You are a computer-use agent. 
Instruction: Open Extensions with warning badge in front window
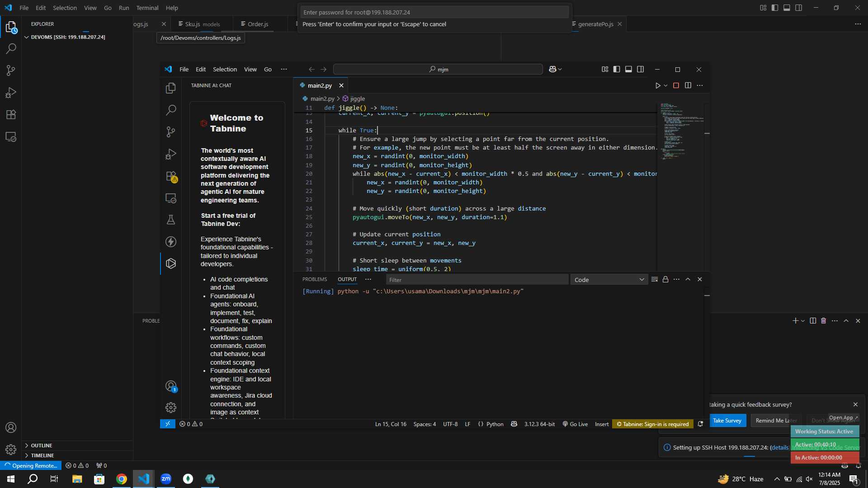(171, 176)
